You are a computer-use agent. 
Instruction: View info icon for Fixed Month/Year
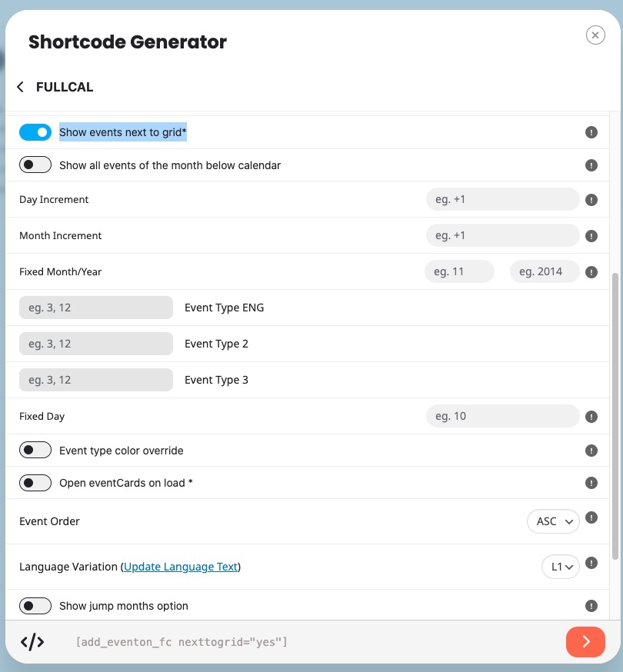tap(591, 272)
